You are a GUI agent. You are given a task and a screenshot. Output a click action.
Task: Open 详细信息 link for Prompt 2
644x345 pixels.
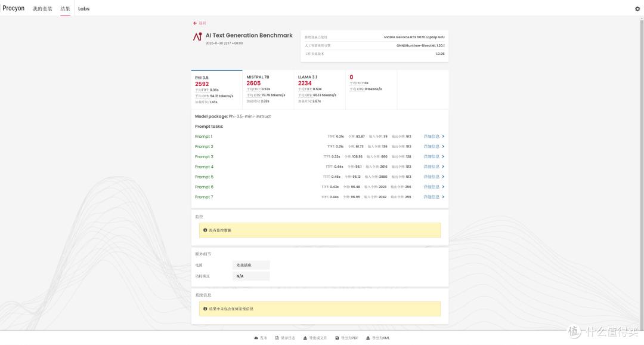[x=432, y=147]
